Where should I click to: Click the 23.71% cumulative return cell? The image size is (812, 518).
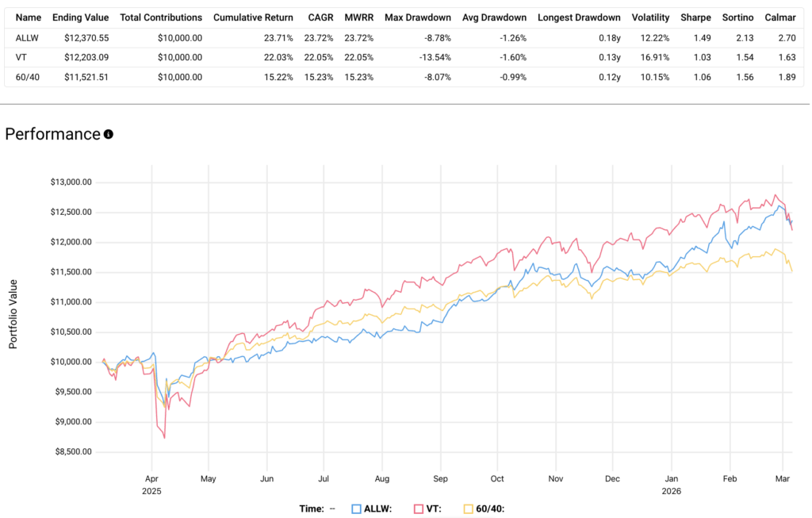(x=278, y=38)
